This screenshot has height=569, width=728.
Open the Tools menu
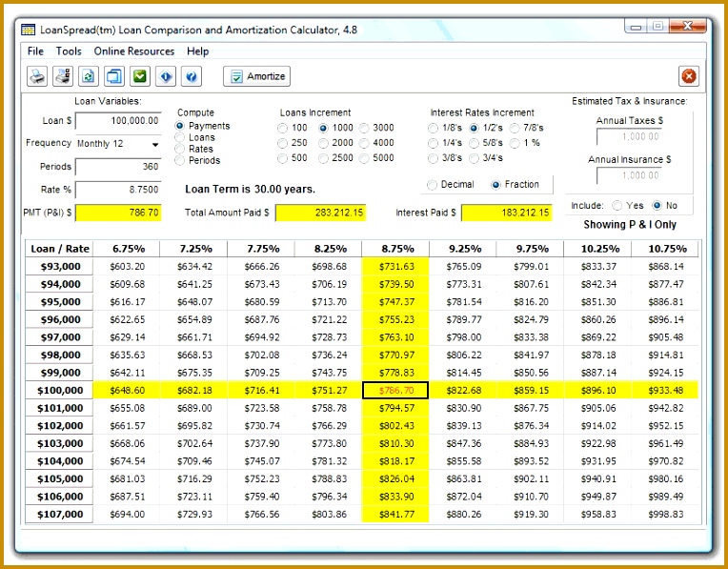point(69,51)
